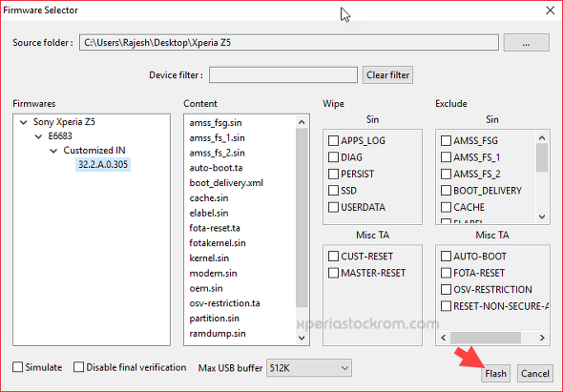Select kernel.sin in Content list
563x392 pixels.
[209, 258]
